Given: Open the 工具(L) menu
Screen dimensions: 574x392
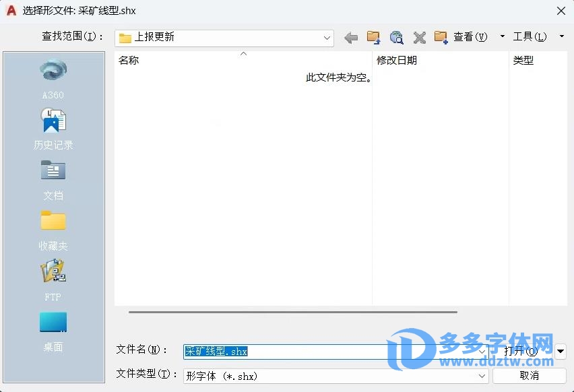Looking at the screenshot, I should (530, 37).
